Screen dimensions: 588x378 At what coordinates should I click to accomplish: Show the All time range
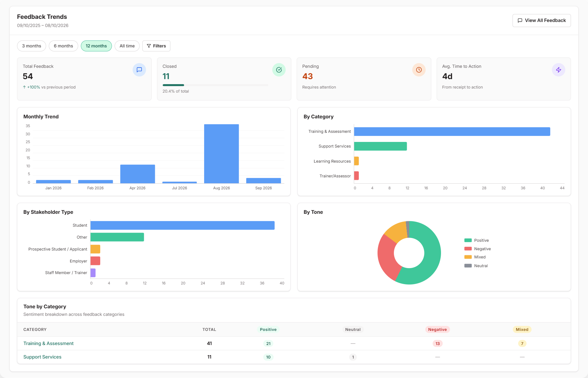(x=127, y=46)
